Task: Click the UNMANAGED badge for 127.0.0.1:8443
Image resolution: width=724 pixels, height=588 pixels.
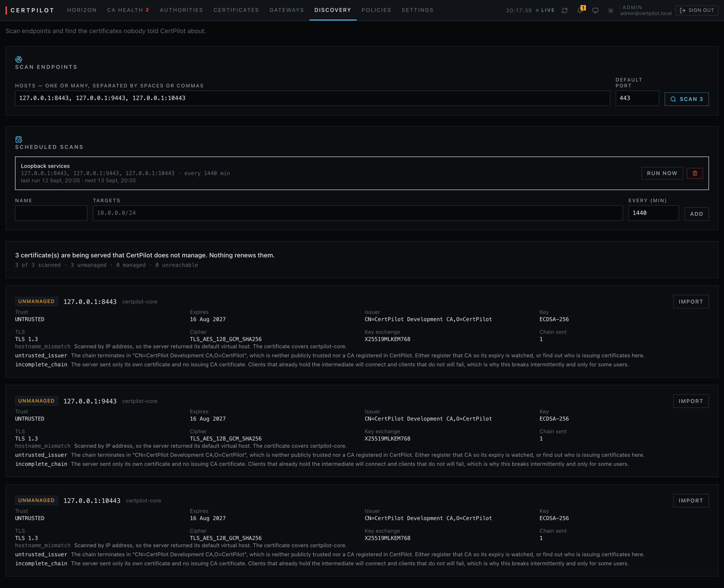Action: pyautogui.click(x=36, y=301)
